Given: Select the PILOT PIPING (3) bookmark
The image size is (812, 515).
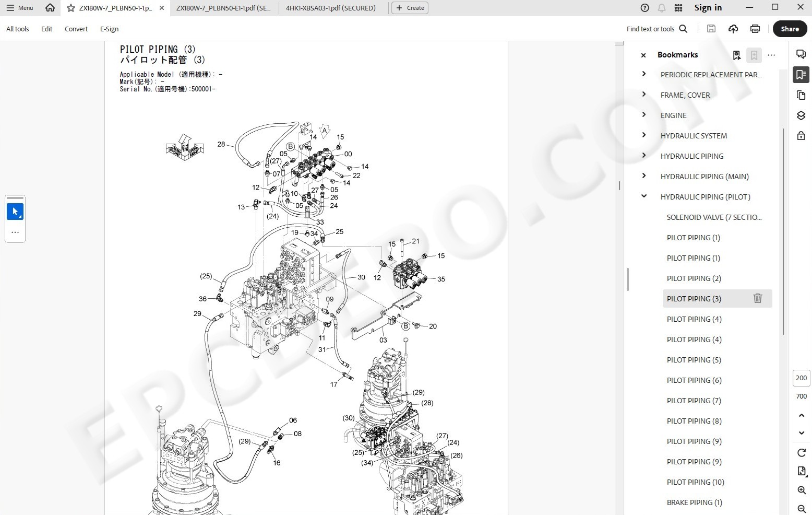Looking at the screenshot, I should [x=694, y=299].
